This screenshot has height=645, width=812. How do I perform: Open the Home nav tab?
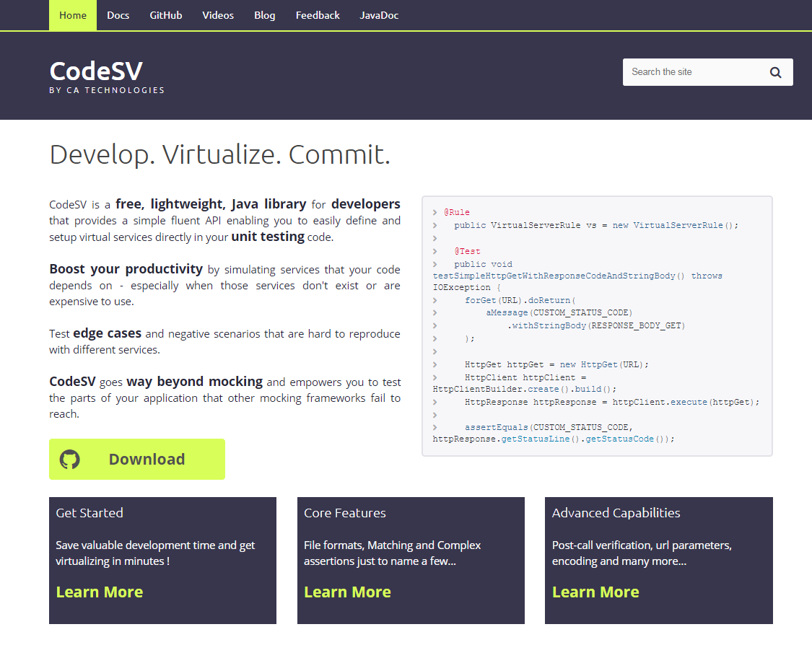72,16
